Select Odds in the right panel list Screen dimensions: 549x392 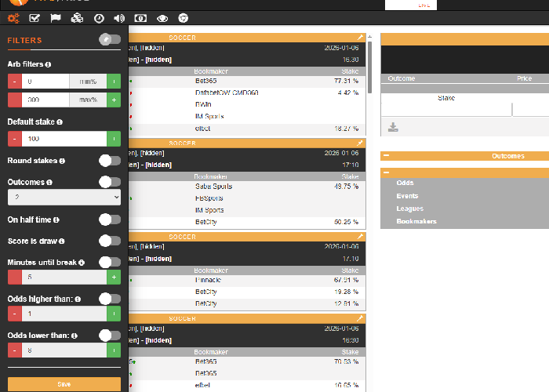[405, 183]
